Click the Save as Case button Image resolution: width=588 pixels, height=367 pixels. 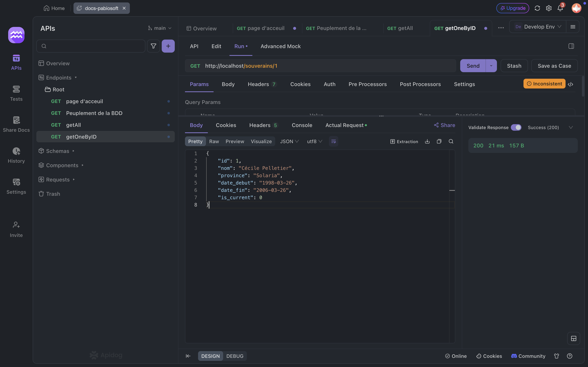click(x=554, y=66)
